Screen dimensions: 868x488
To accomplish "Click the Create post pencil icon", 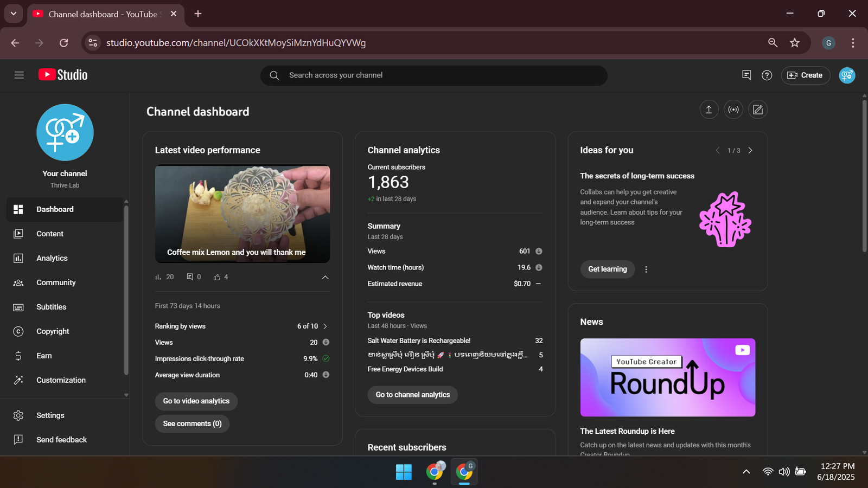I will coord(758,110).
